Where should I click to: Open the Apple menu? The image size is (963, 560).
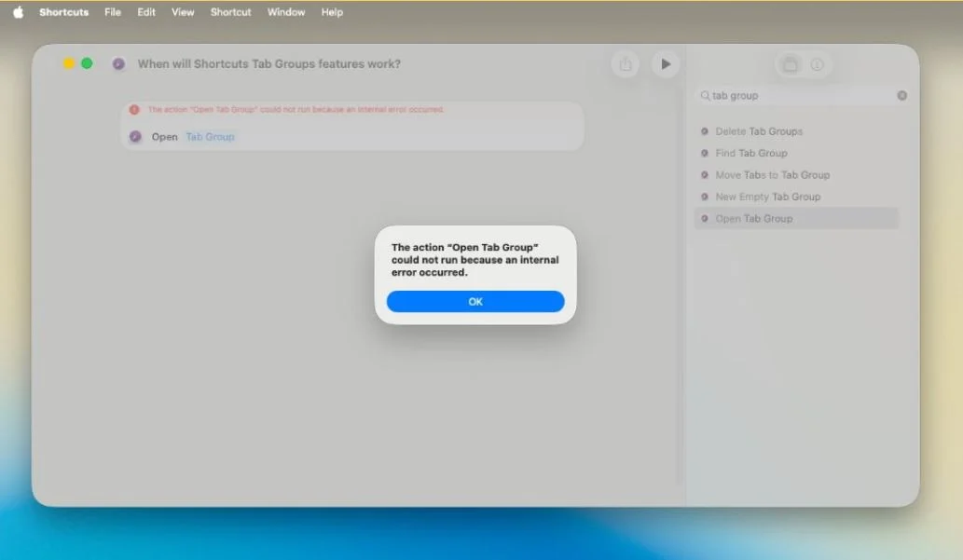tap(19, 12)
